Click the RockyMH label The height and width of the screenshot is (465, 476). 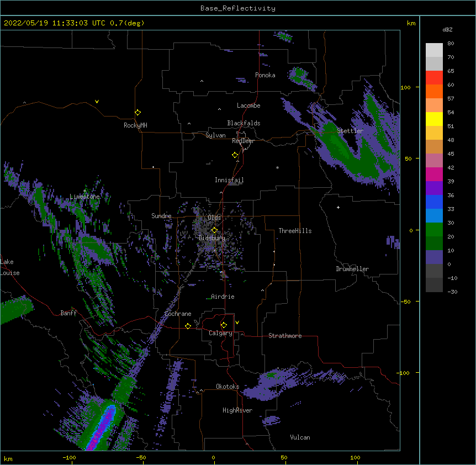[135, 125]
